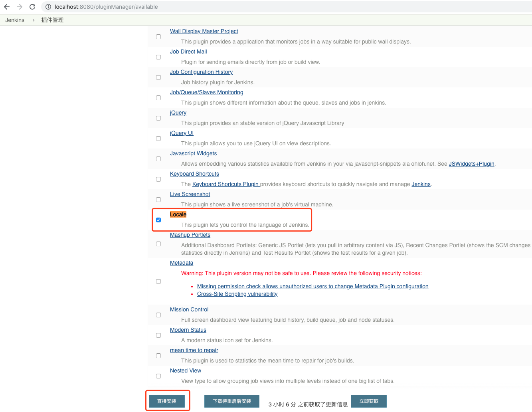This screenshot has width=532, height=412.
Task: Open Jenkins breadcrumb home link
Action: [x=15, y=20]
